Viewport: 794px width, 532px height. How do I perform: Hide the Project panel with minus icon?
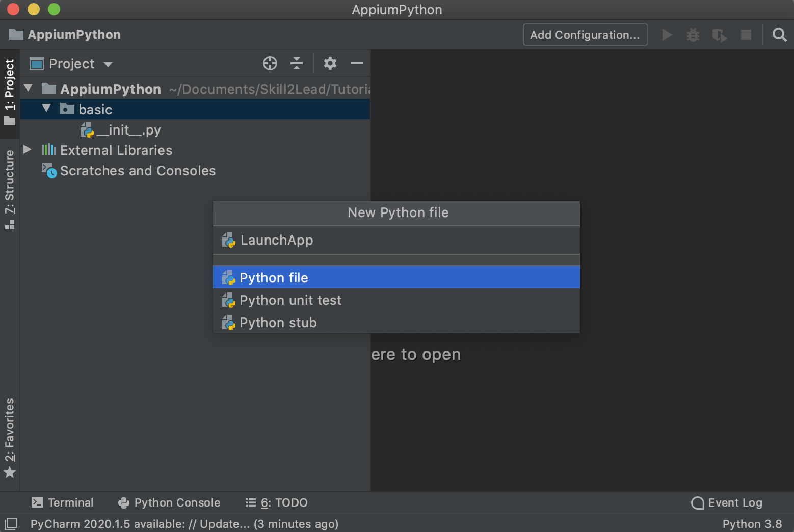point(357,63)
